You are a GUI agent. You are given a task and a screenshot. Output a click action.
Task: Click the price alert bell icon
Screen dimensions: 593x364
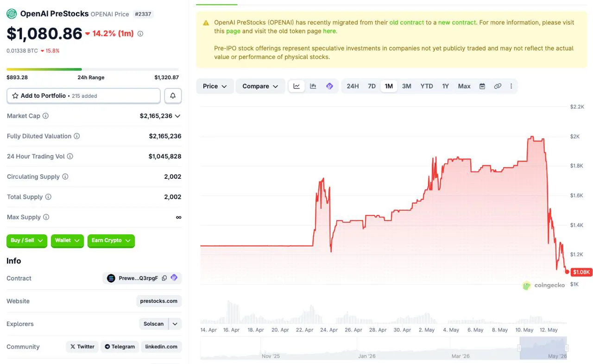(173, 96)
